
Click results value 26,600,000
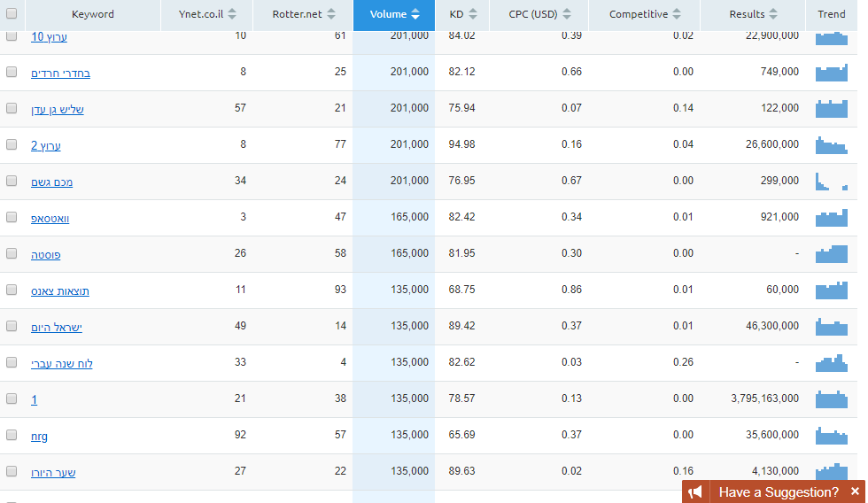coord(772,144)
